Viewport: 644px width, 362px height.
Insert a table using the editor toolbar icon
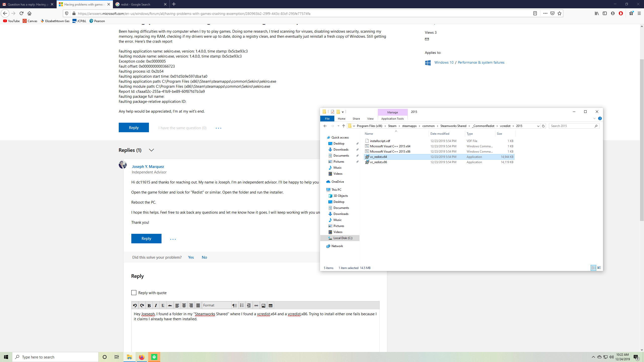(x=270, y=305)
